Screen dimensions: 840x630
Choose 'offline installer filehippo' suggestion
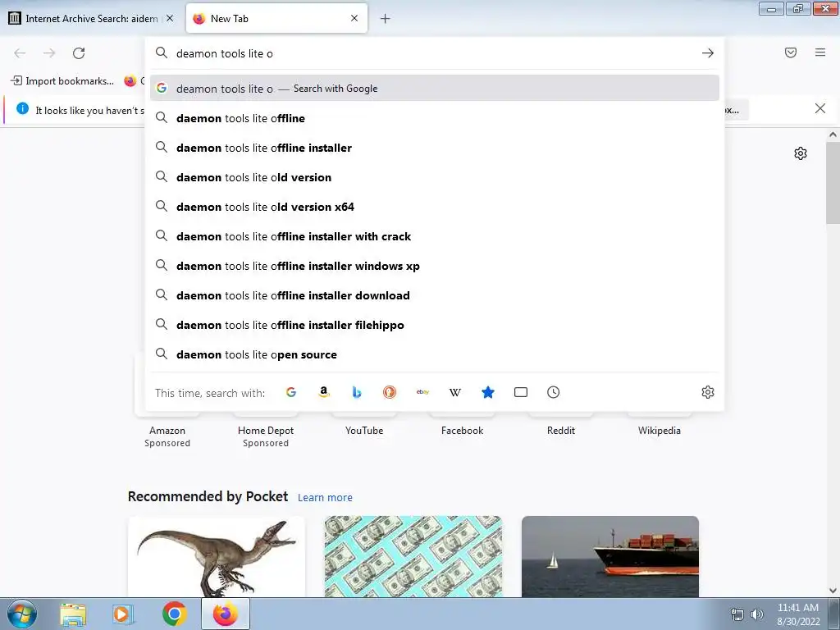tap(435, 325)
